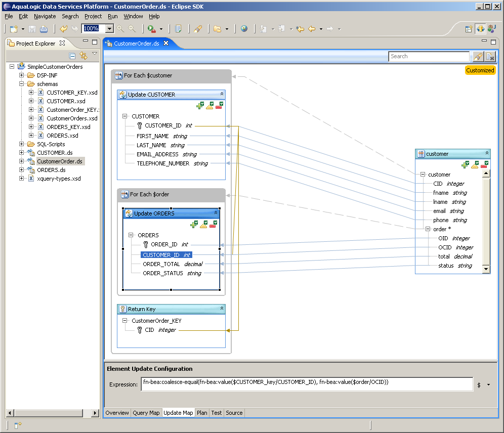
Task: Click Project Explorer horizontal scroll right arrow
Action: [x=95, y=413]
